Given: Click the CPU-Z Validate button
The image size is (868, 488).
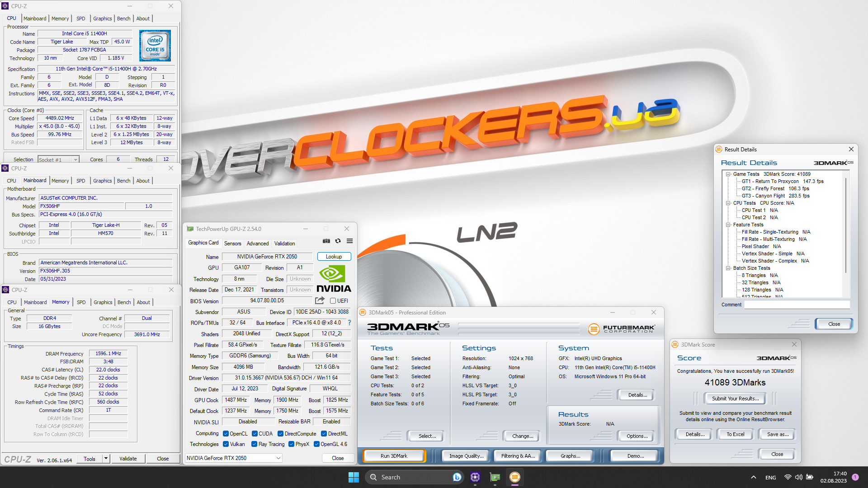Looking at the screenshot, I should tap(128, 459).
